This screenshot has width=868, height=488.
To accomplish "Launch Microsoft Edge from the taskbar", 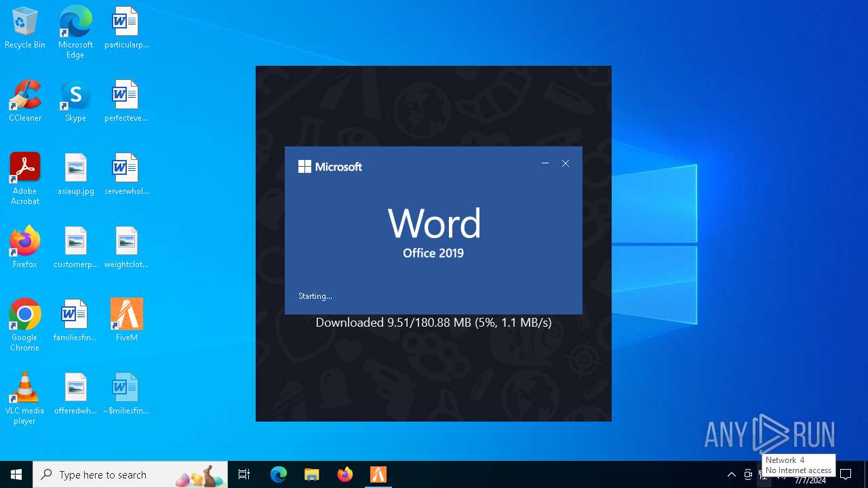I will tap(279, 474).
